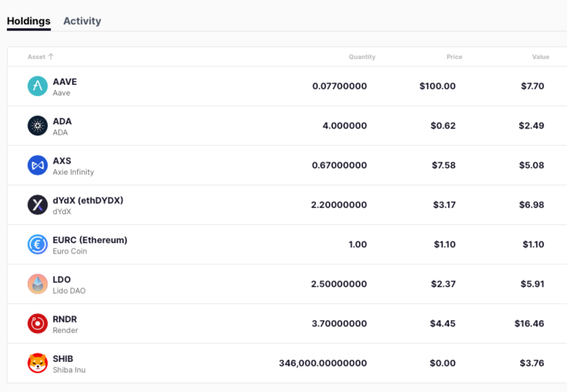
Task: Select SHIB price $0.00
Action: pyautogui.click(x=443, y=363)
